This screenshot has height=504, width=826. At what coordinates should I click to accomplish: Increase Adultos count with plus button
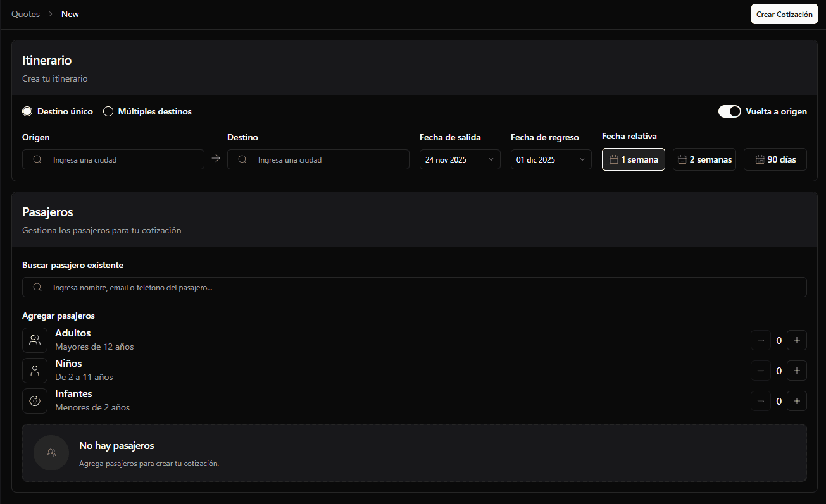pos(797,340)
